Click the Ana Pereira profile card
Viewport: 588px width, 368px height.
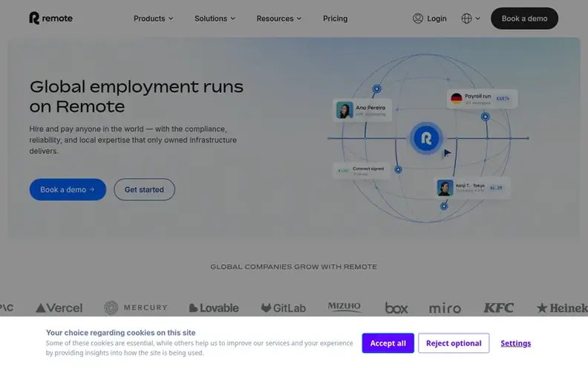362,110
